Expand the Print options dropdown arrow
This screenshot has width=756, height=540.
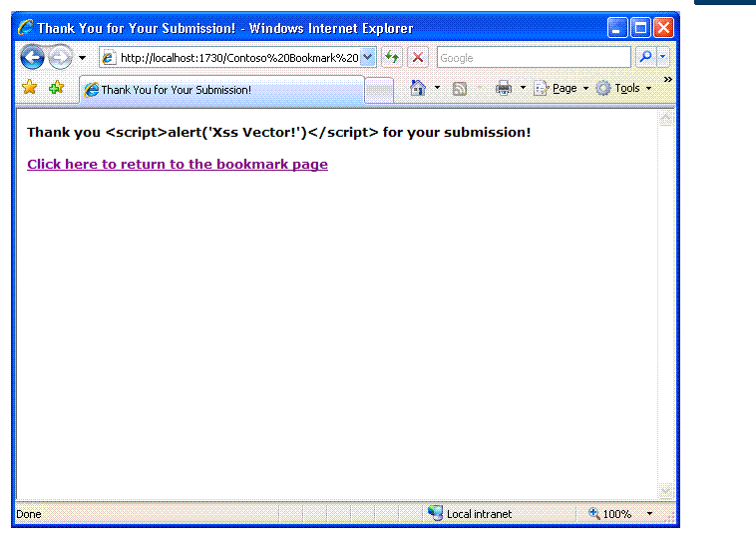(523, 88)
